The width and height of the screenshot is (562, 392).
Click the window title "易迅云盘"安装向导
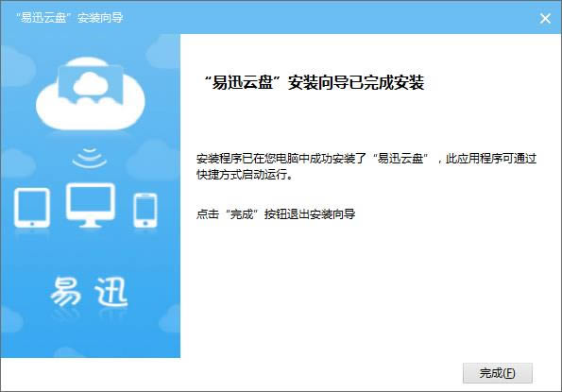click(70, 18)
